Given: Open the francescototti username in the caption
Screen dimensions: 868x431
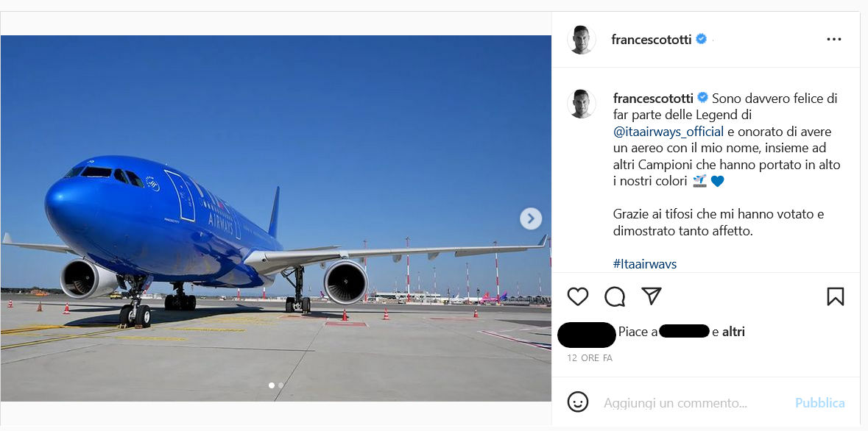Looking at the screenshot, I should [x=653, y=98].
